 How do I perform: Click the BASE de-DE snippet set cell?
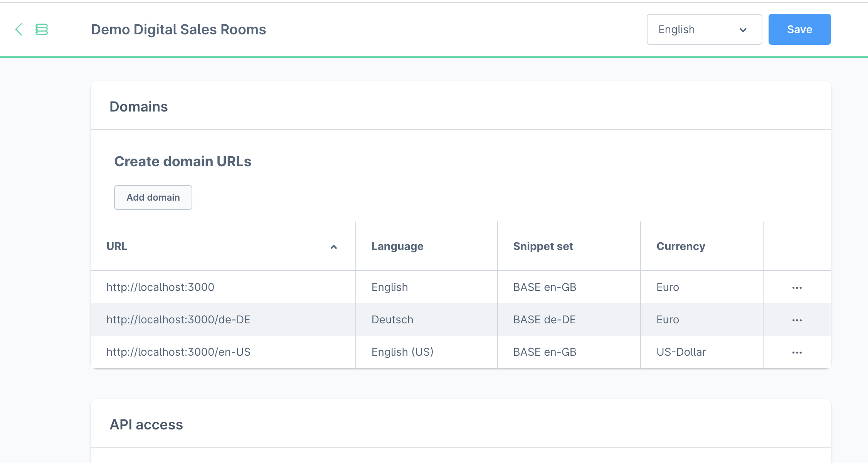pyautogui.click(x=544, y=319)
